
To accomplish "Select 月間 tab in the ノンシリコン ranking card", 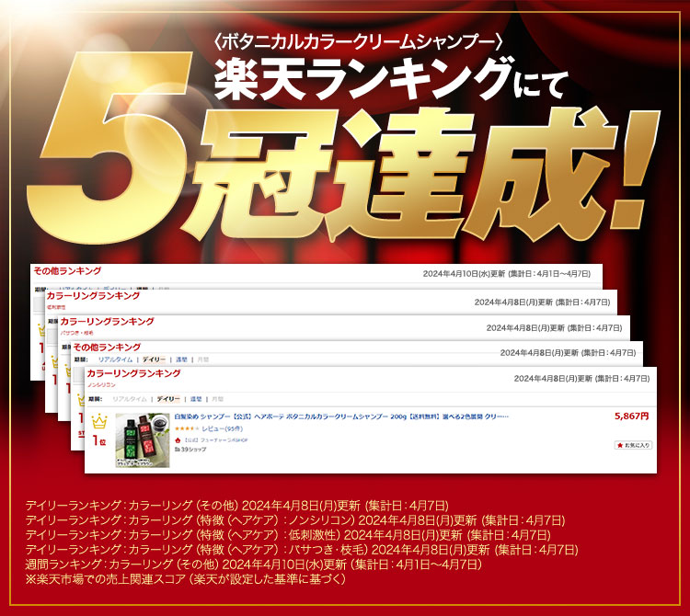I will [218, 399].
